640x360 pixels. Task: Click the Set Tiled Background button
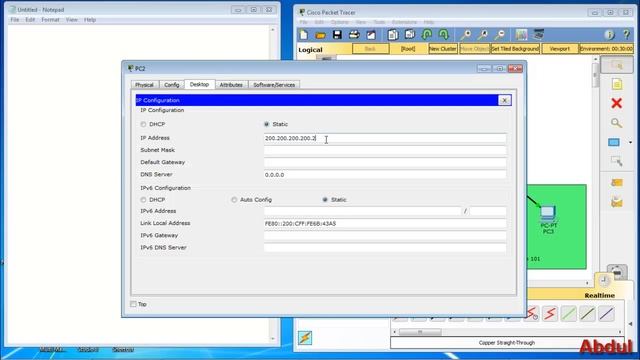click(515, 49)
